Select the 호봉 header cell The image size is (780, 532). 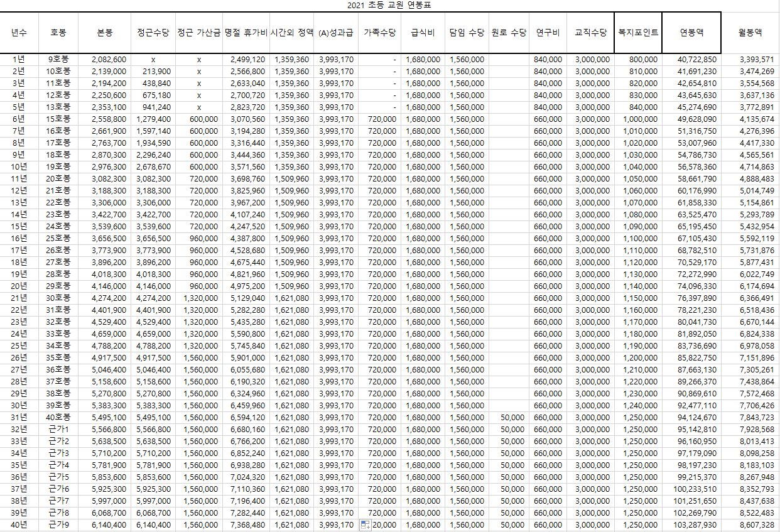[x=58, y=32]
